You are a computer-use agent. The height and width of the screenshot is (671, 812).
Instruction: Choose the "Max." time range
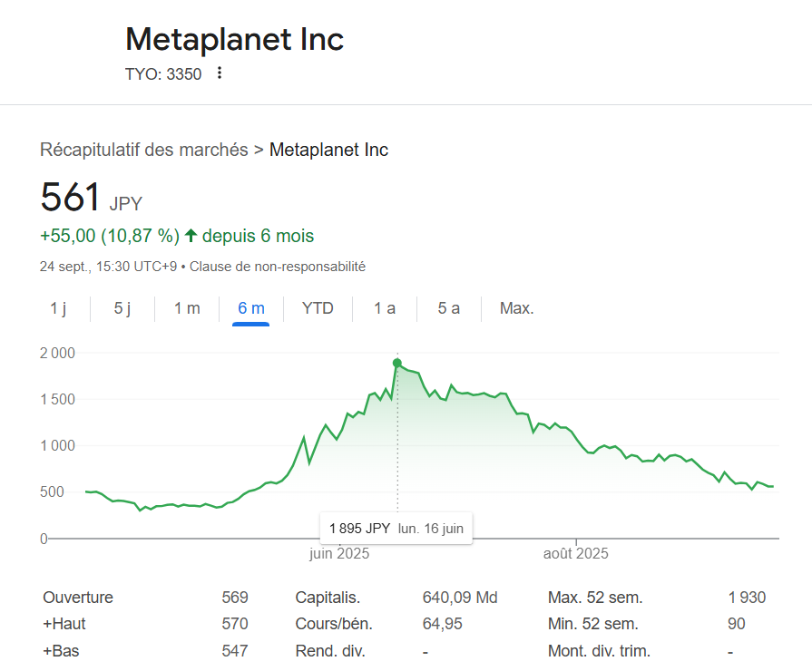pos(516,308)
